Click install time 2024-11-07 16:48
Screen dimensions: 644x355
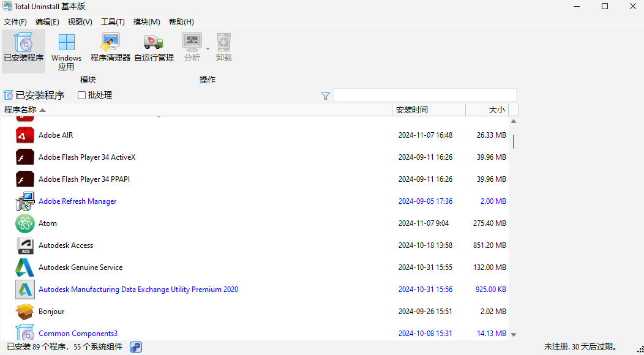tap(425, 135)
